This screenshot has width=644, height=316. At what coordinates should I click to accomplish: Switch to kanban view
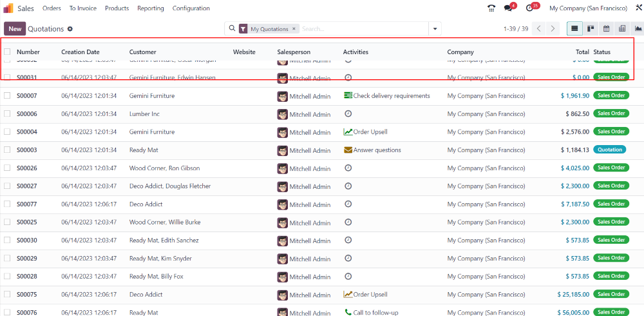(x=591, y=28)
